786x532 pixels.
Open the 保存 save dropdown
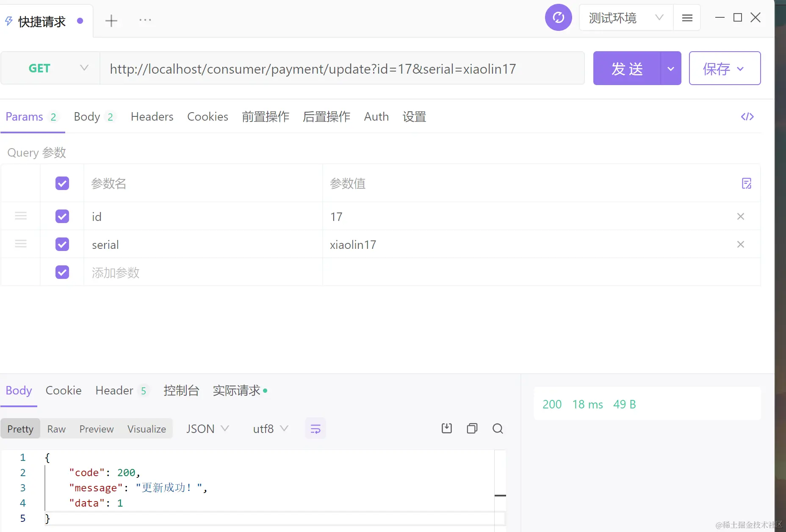[x=725, y=68]
